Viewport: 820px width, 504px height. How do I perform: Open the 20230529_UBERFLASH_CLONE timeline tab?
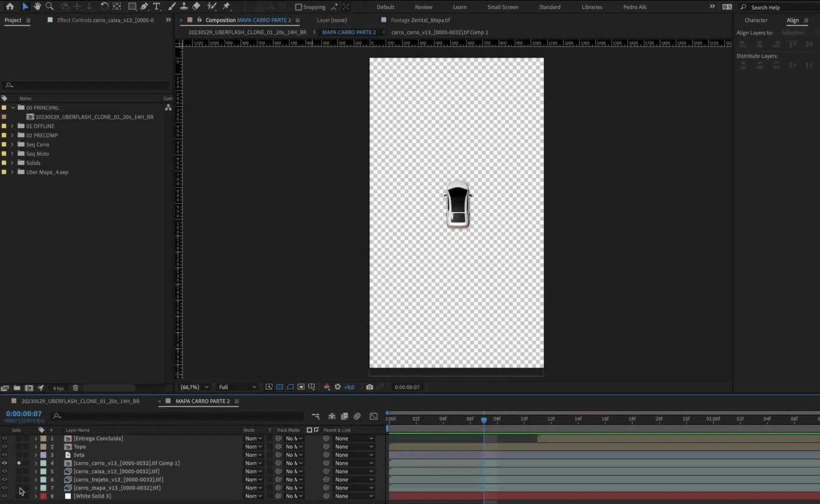pyautogui.click(x=80, y=401)
